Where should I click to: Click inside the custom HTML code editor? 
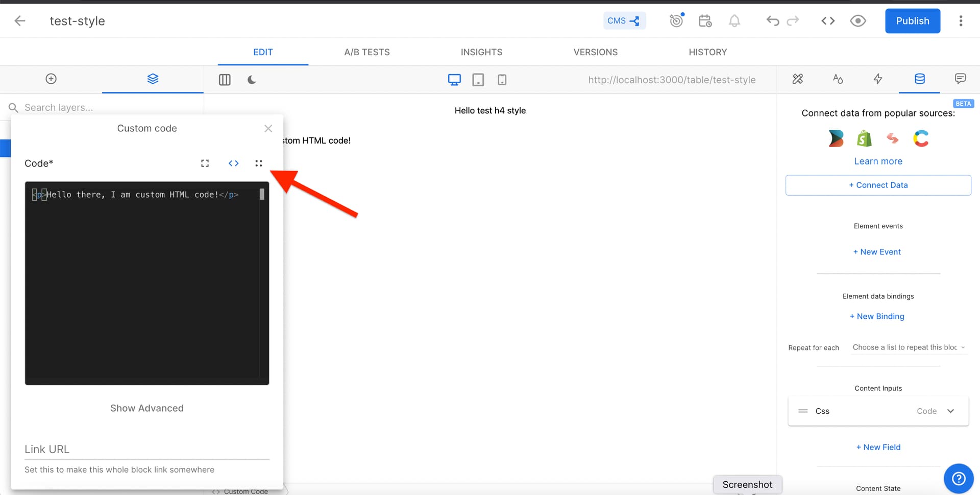[147, 283]
